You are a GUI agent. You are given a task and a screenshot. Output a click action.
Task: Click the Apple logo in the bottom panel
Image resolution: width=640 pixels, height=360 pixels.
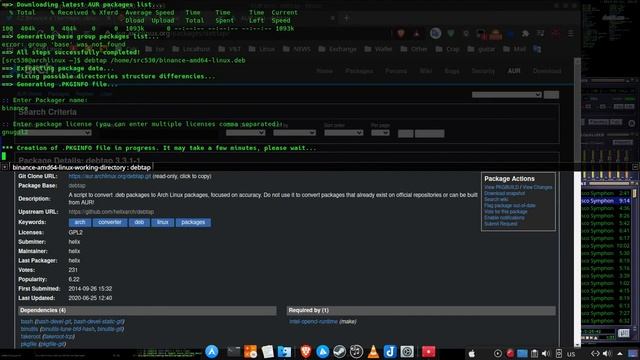coord(471,353)
